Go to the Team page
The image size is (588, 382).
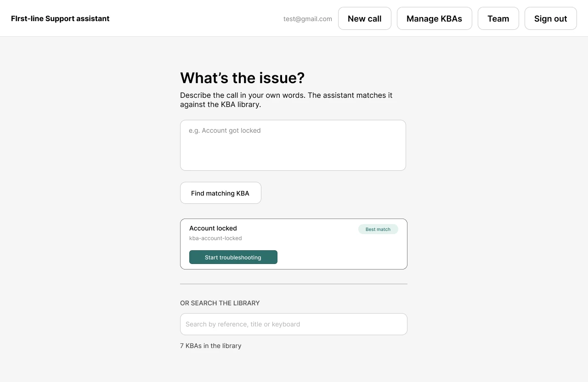[x=498, y=18]
